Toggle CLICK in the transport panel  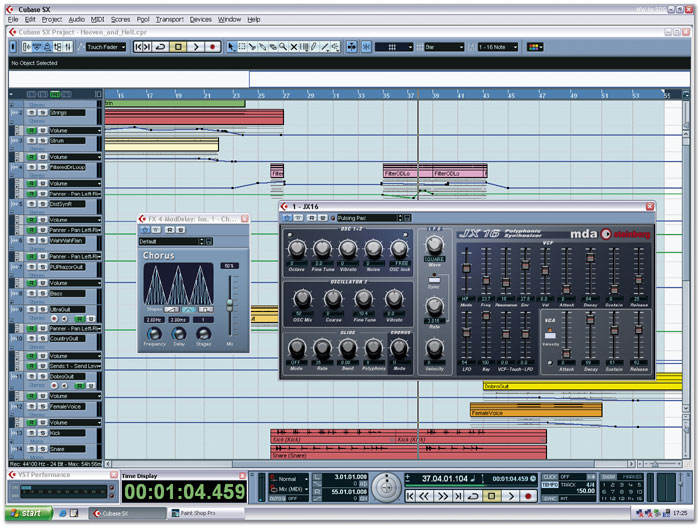click(x=550, y=477)
